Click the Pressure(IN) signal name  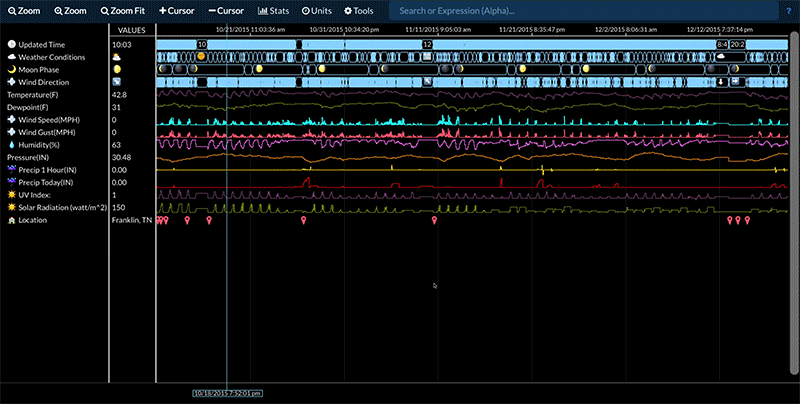(x=28, y=157)
